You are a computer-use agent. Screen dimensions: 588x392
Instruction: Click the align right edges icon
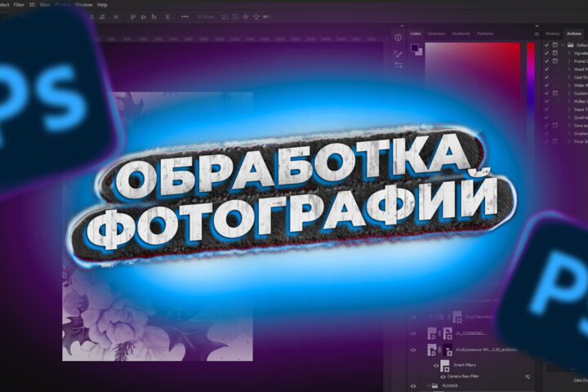pos(154,17)
